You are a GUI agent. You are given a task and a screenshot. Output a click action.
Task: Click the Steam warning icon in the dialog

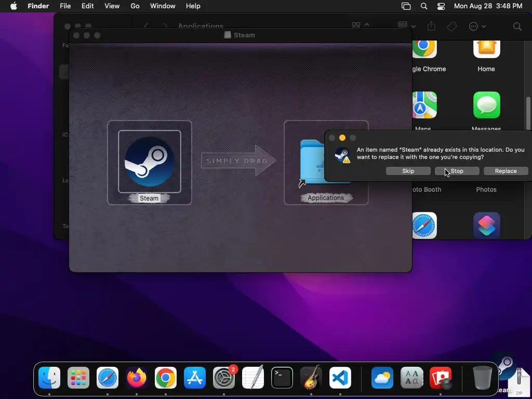pos(342,155)
